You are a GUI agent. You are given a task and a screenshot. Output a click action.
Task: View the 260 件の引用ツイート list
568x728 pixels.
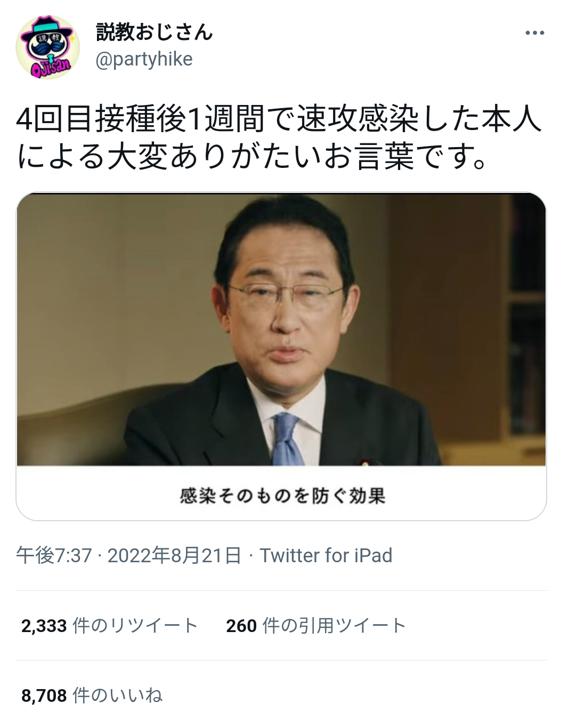click(x=316, y=626)
